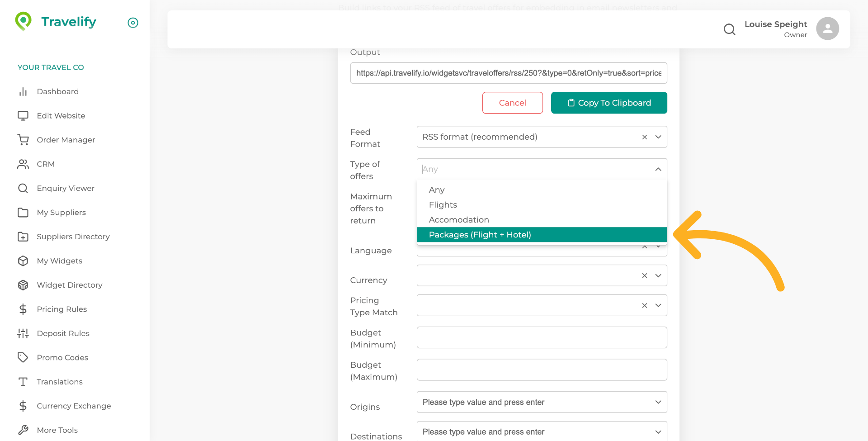The width and height of the screenshot is (868, 441).
Task: Clear the Currency field using its X
Action: tap(645, 275)
